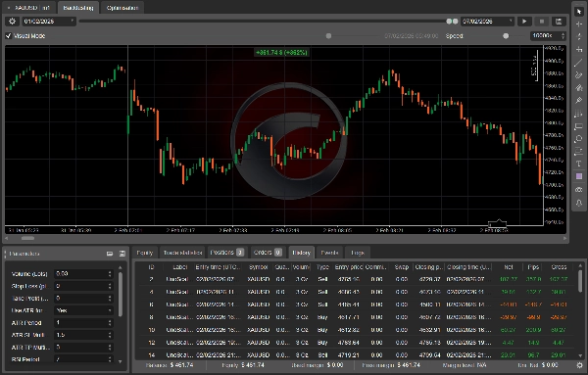Open the purple drawing color swatch

tap(579, 176)
